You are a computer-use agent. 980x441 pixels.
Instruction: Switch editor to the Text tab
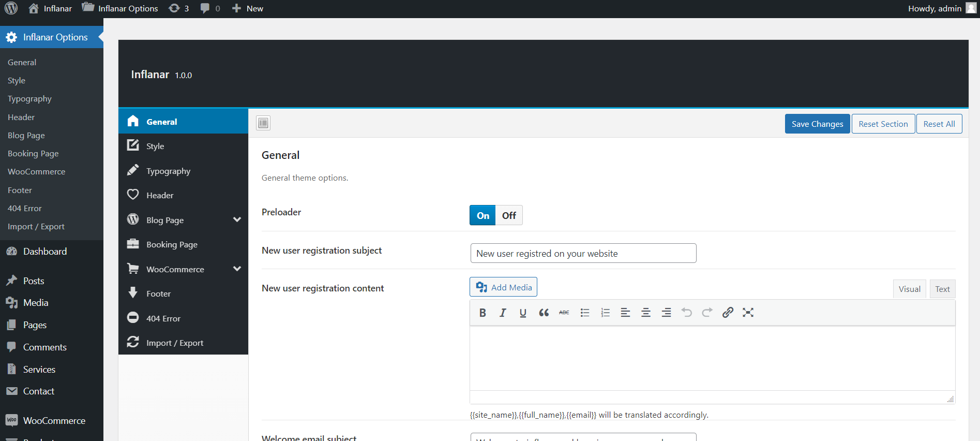942,289
